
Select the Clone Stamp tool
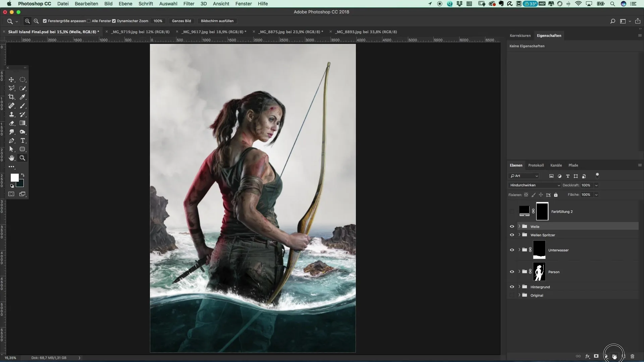(11, 115)
